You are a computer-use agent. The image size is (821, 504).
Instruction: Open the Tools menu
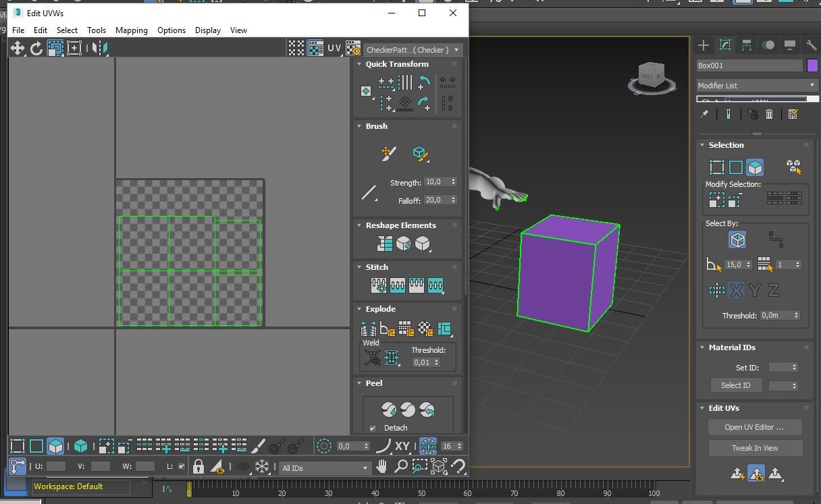pyautogui.click(x=97, y=30)
